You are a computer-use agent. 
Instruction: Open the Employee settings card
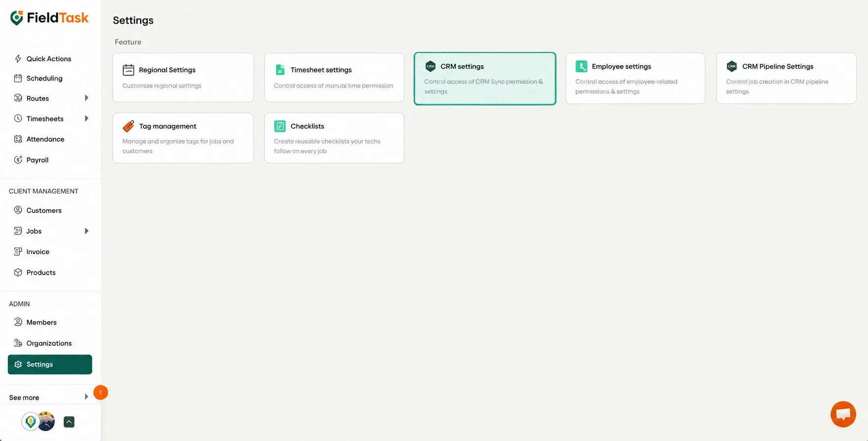635,78
